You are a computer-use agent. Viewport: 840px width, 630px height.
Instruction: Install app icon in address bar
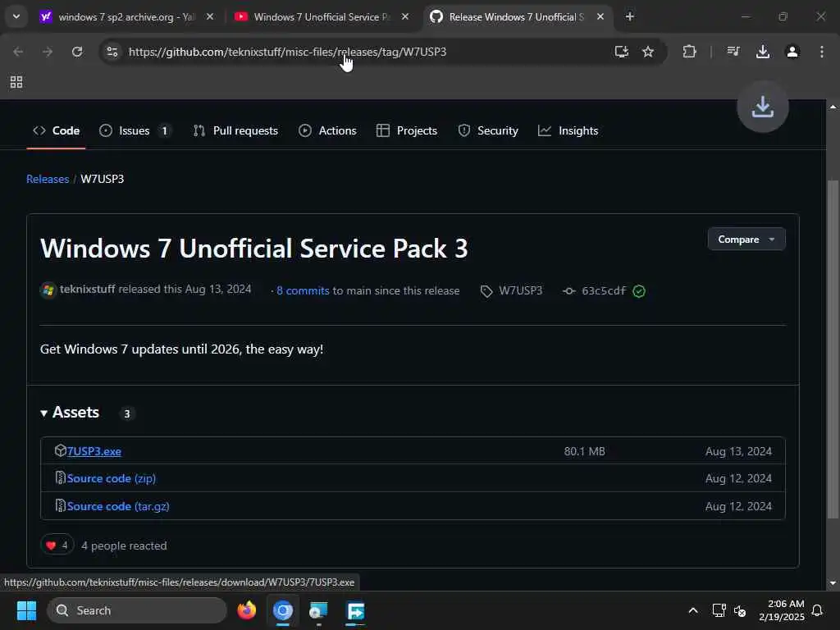pos(622,52)
